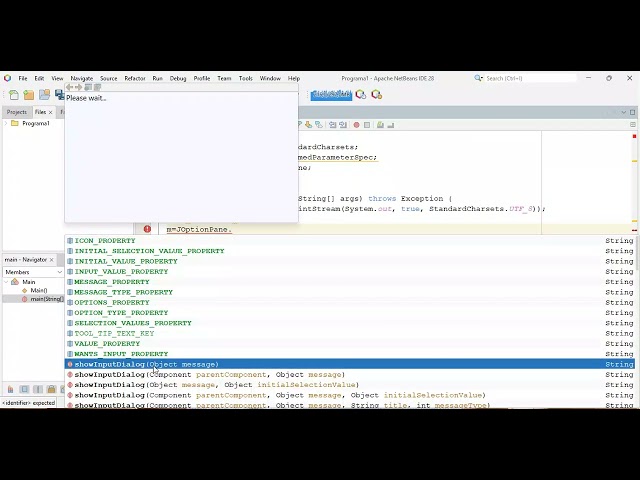The height and width of the screenshot is (480, 640).
Task: Select MESSAGE_PROPERTY completion item
Action: pyautogui.click(x=350, y=282)
